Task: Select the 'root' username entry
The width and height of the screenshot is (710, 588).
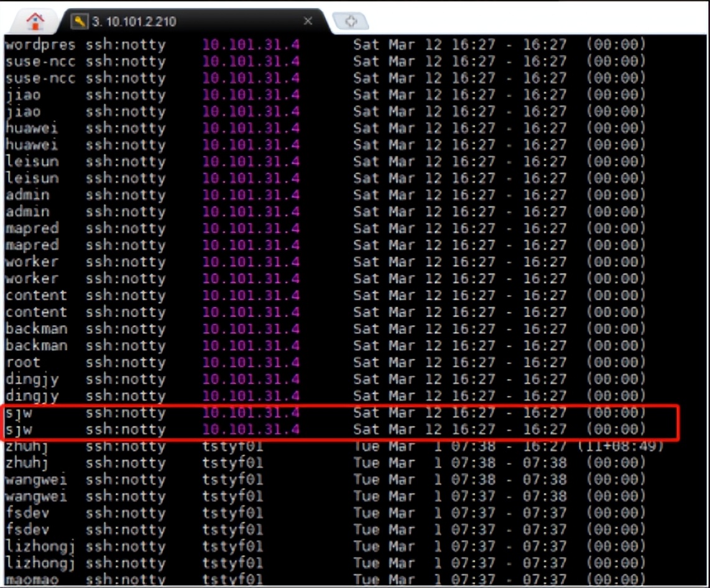Action: coord(22,362)
